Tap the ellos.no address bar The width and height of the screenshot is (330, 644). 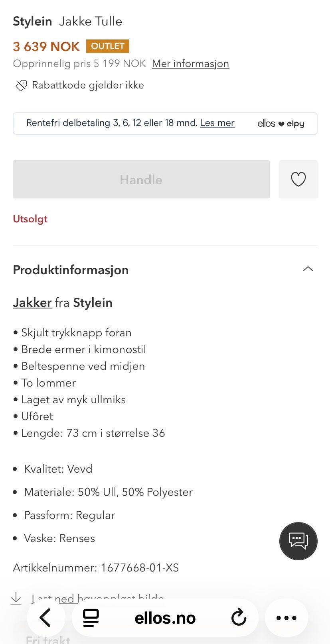point(165,618)
